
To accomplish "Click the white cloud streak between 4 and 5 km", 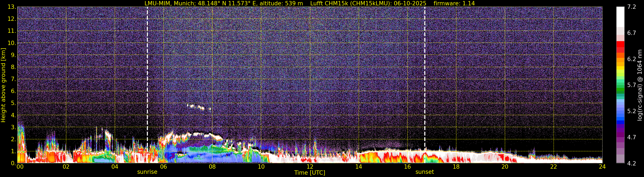I will [199, 107].
